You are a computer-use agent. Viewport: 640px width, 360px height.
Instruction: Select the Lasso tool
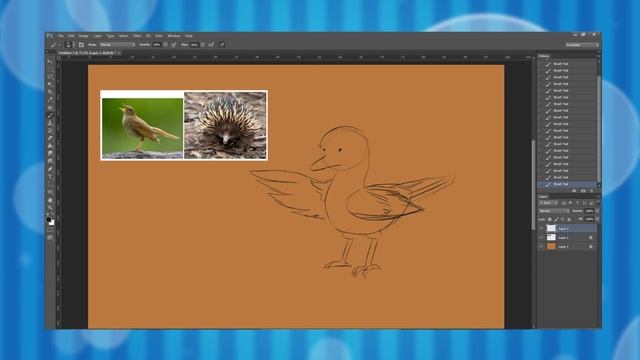pyautogui.click(x=50, y=77)
